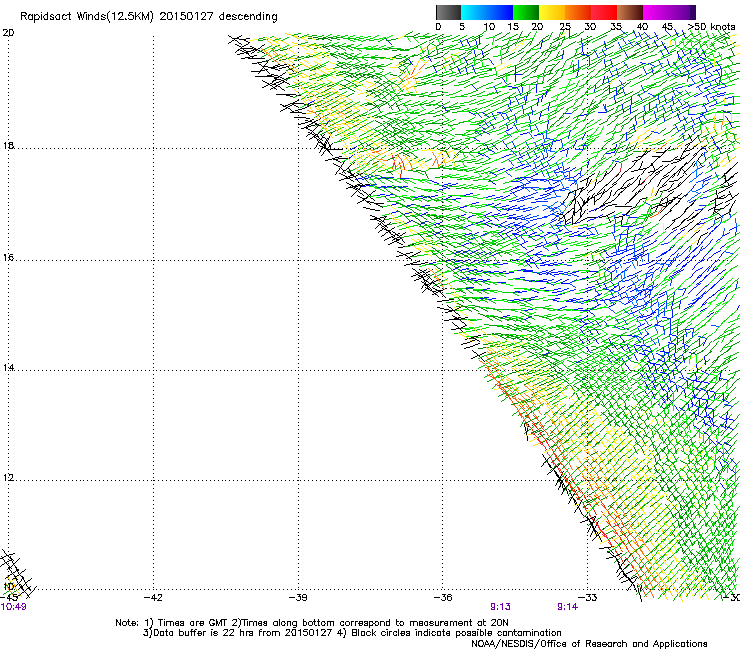Select the red 30-35 knots legend band
This screenshot has width=740, height=650.
click(604, 12)
